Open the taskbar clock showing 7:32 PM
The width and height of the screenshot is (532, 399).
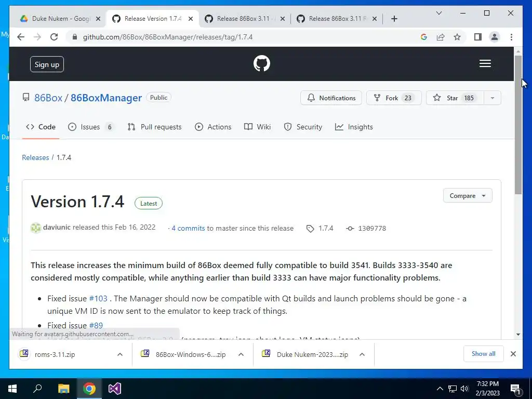pyautogui.click(x=487, y=389)
